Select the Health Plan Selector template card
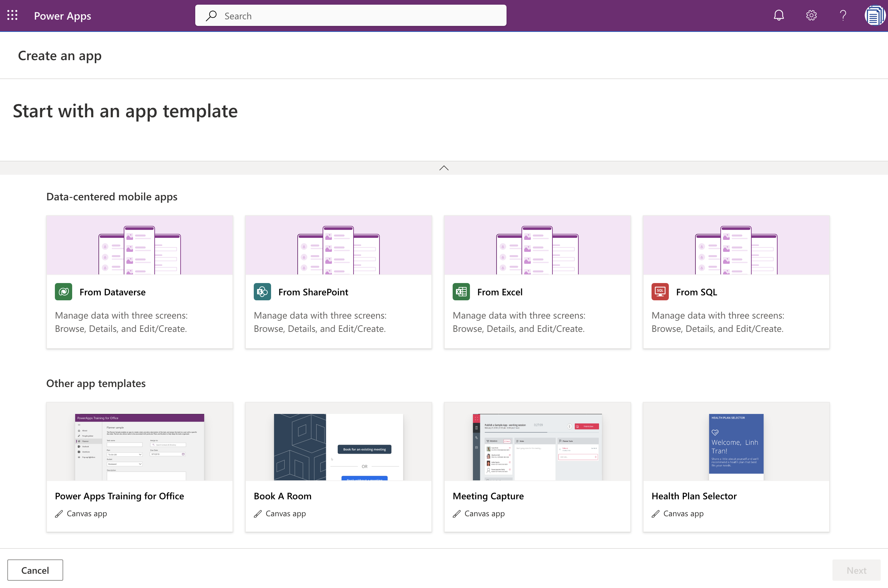 click(x=736, y=467)
